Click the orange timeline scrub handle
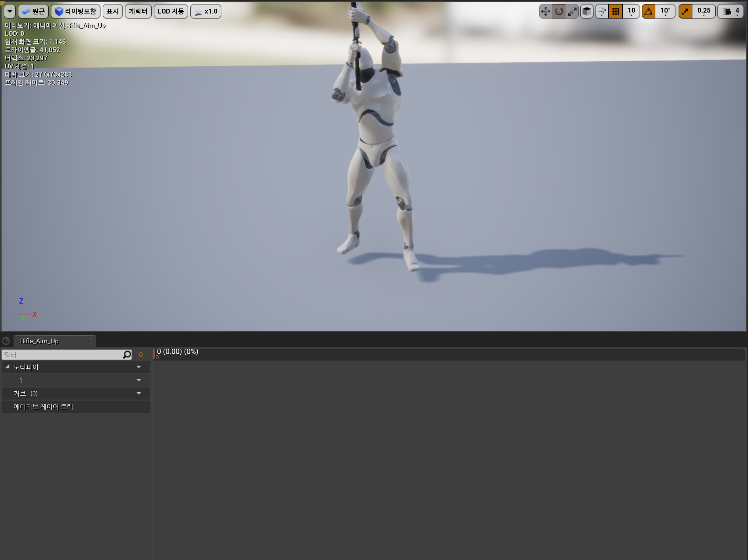This screenshot has height=560, width=748. coord(154,354)
